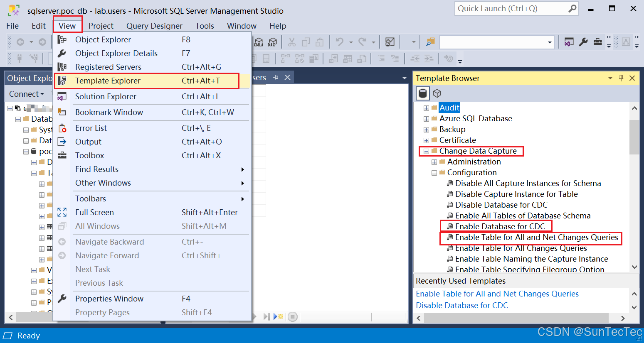The image size is (644, 343).
Task: Click the Quick Launch search magnifier icon
Action: 571,8
